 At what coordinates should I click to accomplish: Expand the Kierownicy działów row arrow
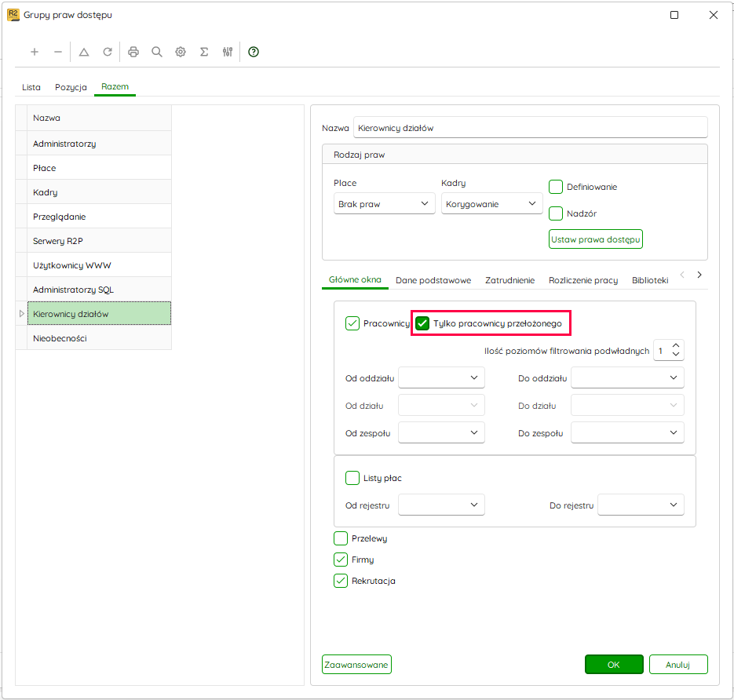pos(21,313)
